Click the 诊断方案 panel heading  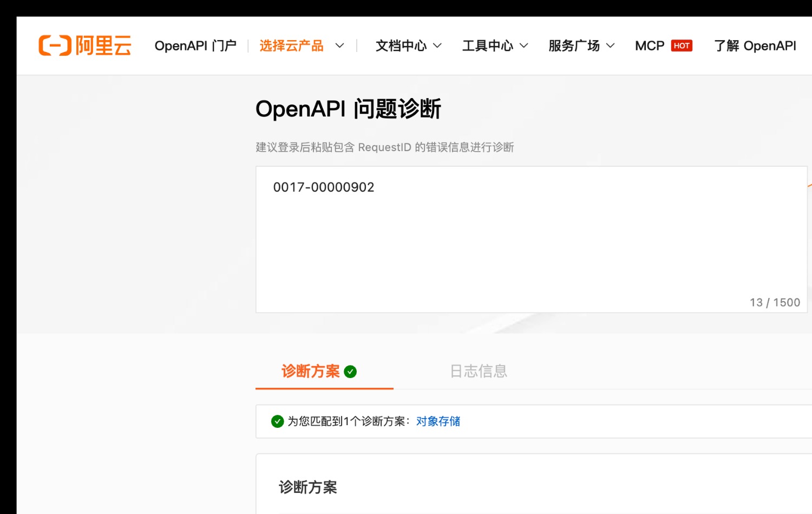click(308, 487)
